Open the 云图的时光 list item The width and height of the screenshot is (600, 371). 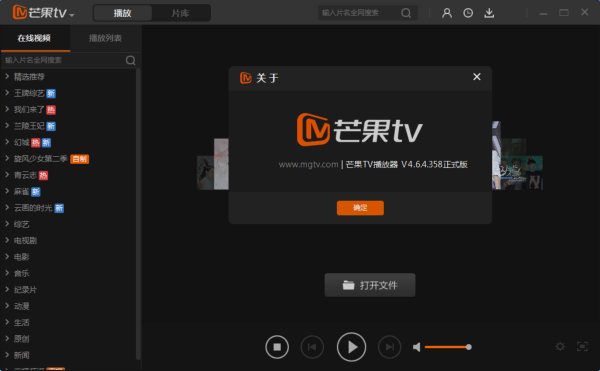(x=33, y=208)
